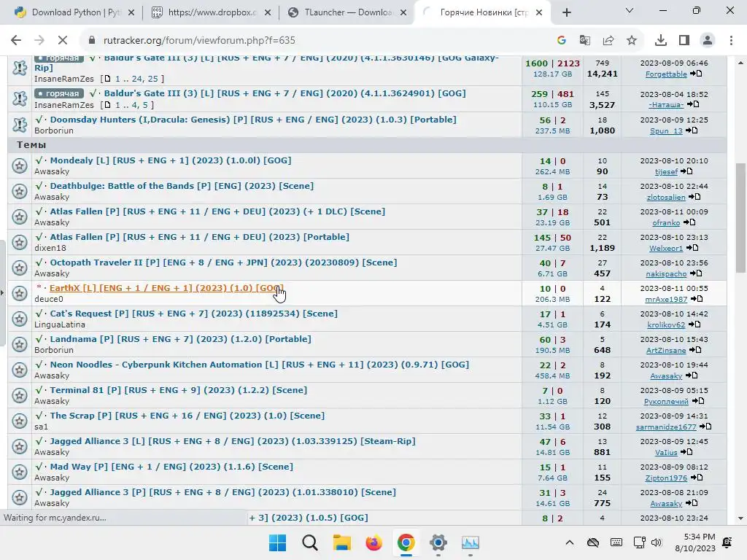Open last poster Zipton1976 link
Viewport: 747px width, 560px height.
point(666,478)
